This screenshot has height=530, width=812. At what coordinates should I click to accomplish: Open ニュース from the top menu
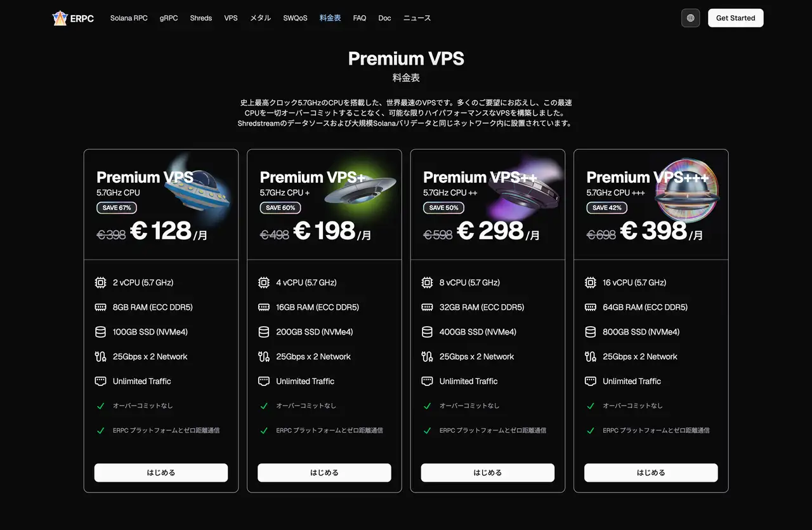tap(416, 18)
